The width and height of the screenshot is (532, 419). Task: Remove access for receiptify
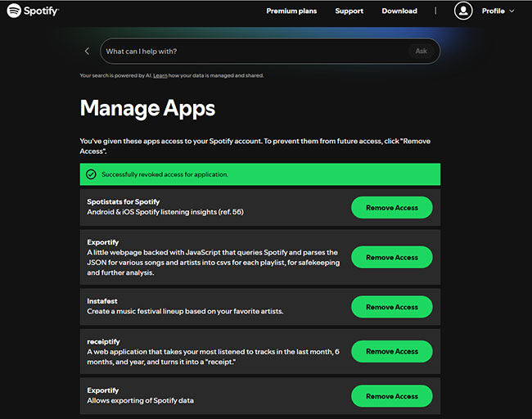coord(392,351)
